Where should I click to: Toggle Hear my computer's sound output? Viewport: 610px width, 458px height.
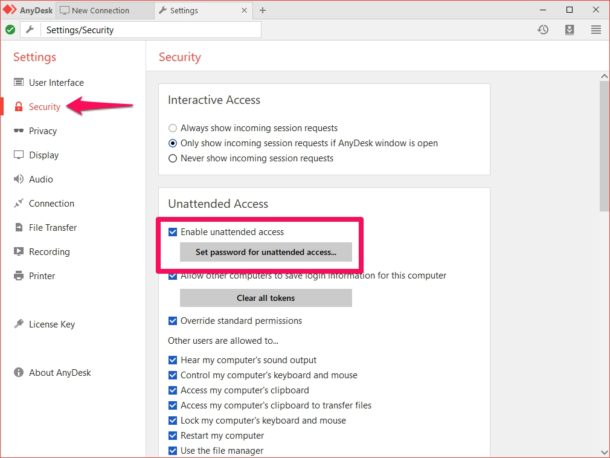(172, 360)
